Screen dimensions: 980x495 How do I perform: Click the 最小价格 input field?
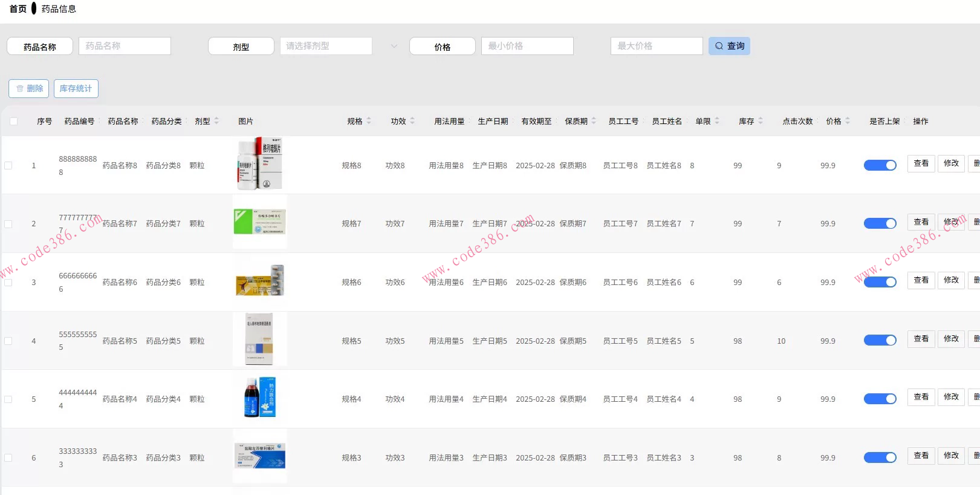[527, 46]
